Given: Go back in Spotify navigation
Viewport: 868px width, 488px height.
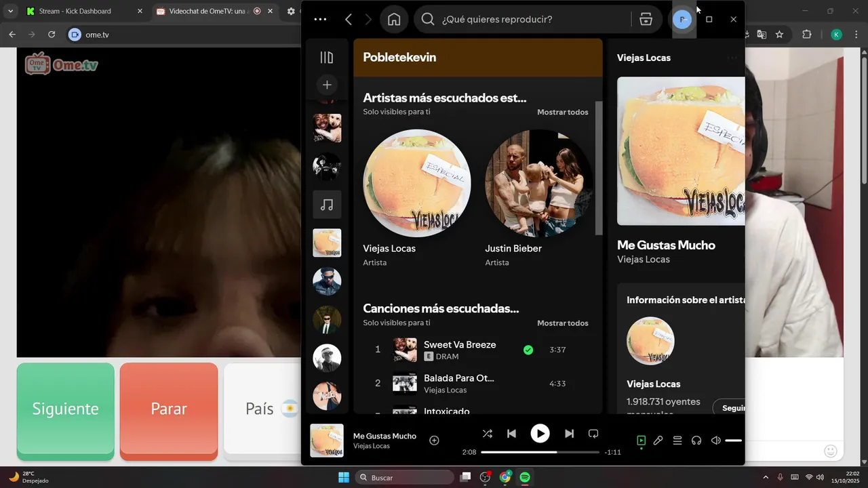Looking at the screenshot, I should pyautogui.click(x=349, y=20).
